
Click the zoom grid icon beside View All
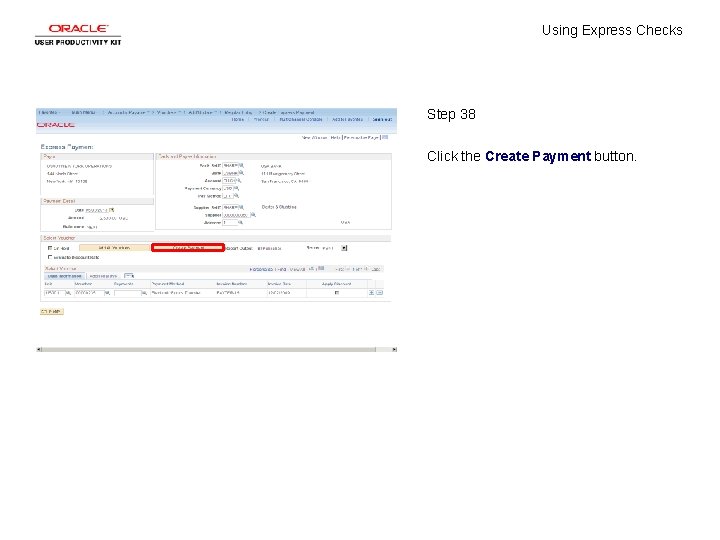(312, 269)
